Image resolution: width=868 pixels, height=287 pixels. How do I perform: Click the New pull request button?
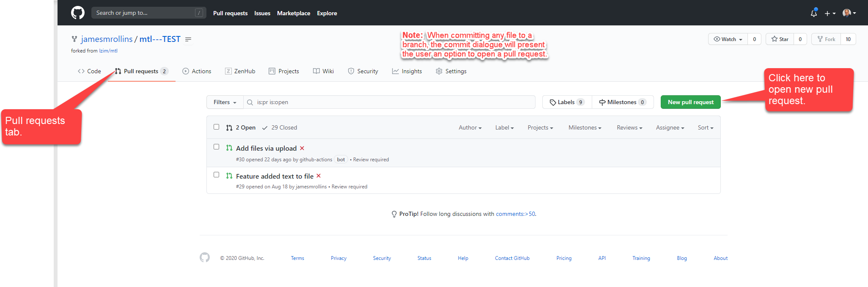click(691, 102)
